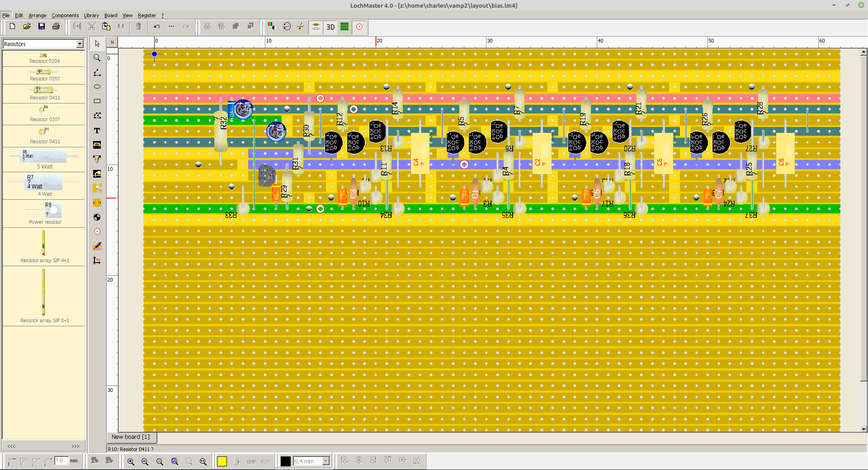The width and height of the screenshot is (868, 470).
Task: Open the color settings icon
Action: pyautogui.click(x=271, y=27)
